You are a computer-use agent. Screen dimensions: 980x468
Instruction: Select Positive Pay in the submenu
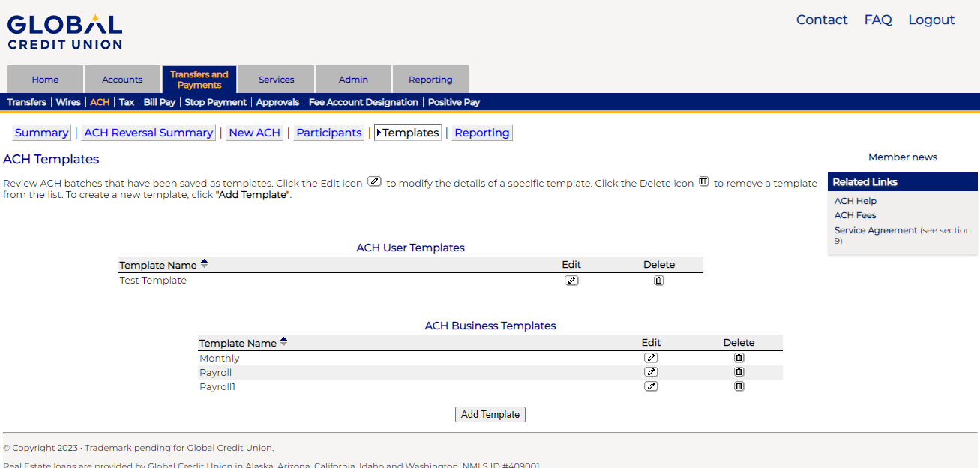coord(454,102)
